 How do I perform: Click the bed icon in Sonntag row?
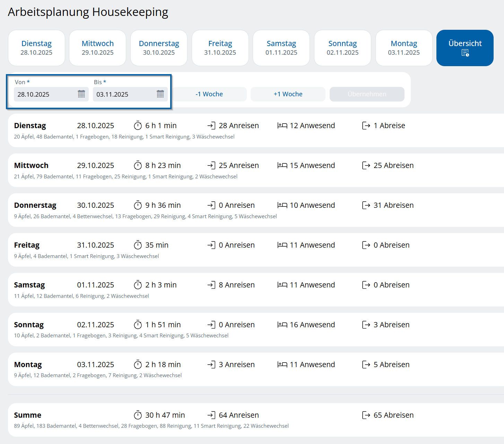click(x=282, y=325)
